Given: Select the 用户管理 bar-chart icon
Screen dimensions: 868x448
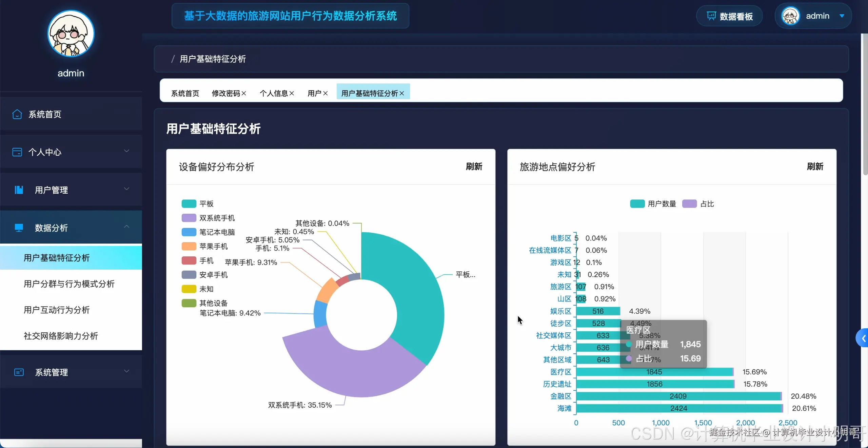Looking at the screenshot, I should [x=19, y=190].
